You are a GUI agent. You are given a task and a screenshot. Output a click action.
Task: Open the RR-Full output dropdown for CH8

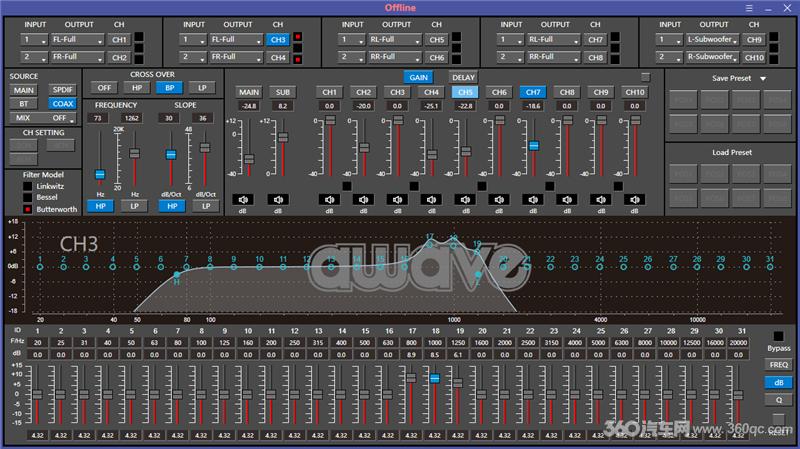click(553, 57)
